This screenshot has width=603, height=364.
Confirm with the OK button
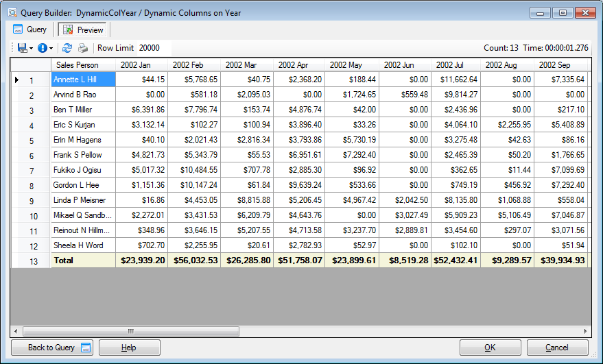[490, 348]
